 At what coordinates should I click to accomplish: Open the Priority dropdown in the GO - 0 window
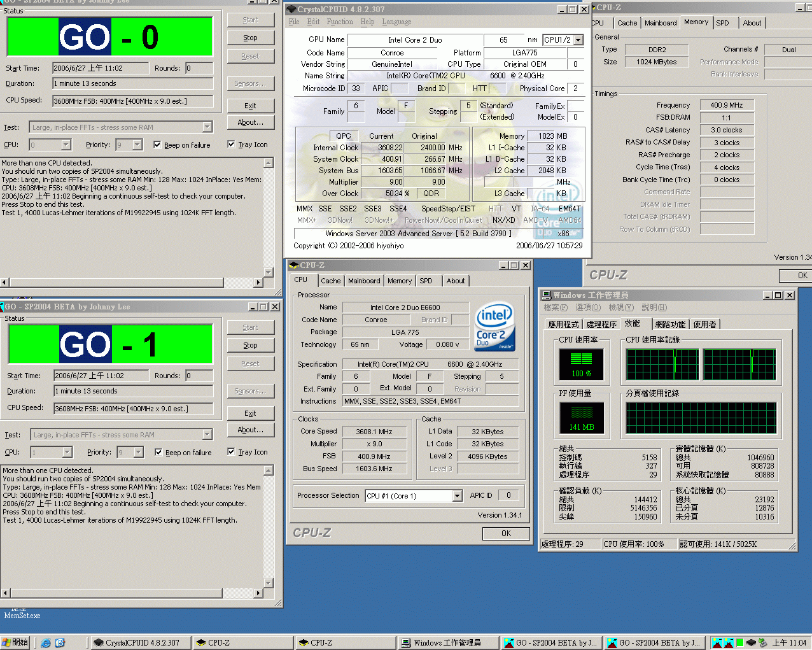137,145
